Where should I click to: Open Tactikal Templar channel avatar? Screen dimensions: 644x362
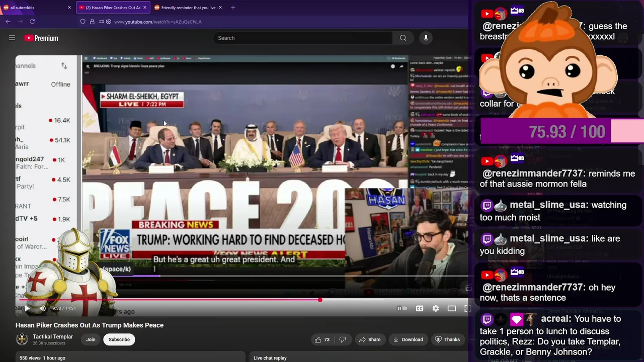click(22, 339)
